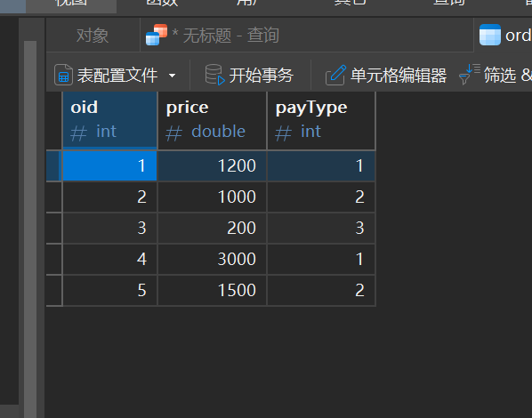
Task: Select the oid cell with value 1
Action: (110, 165)
